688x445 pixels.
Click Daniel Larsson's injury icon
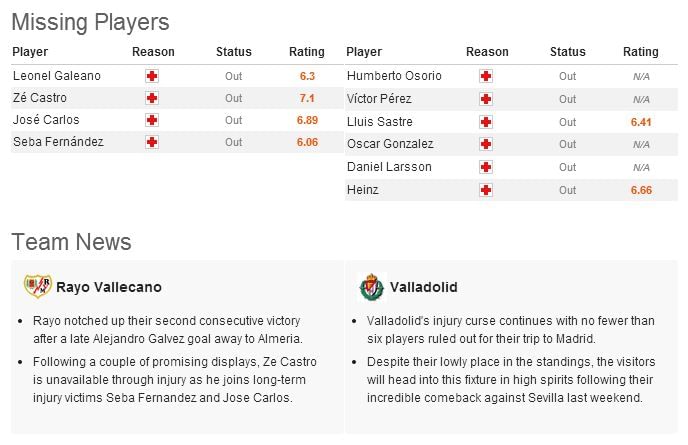[486, 167]
